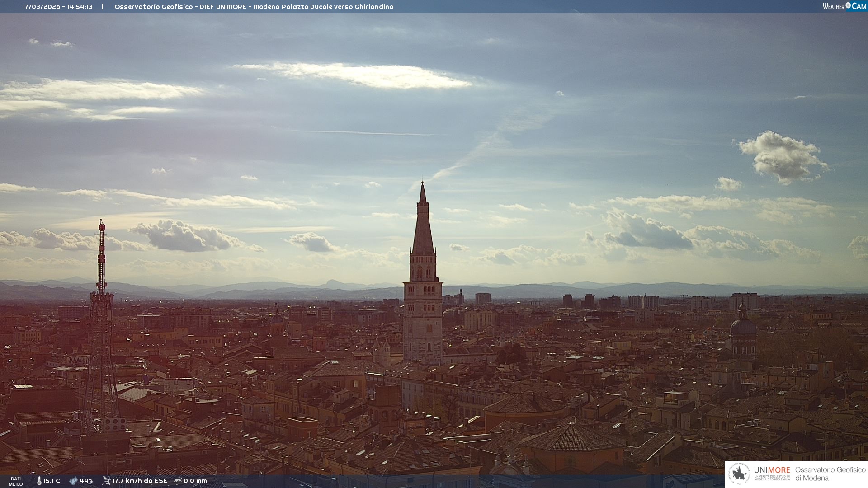Click the DATI METEO label

[16, 481]
